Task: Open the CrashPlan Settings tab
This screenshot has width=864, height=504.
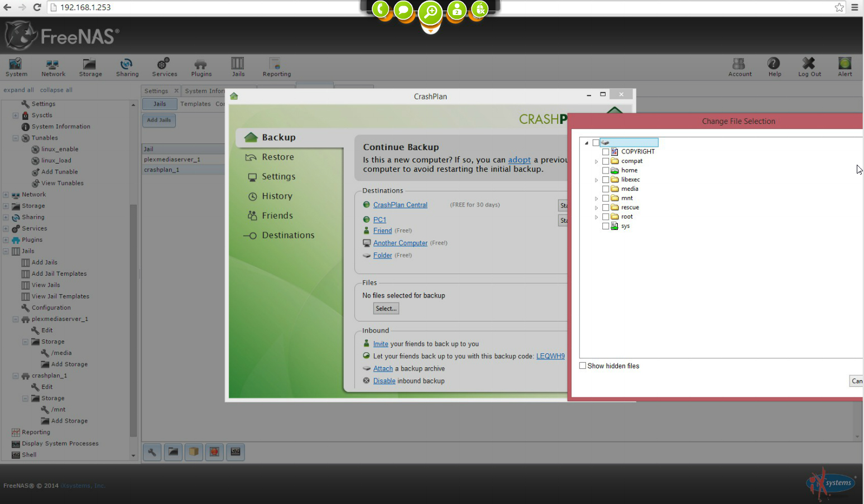Action: coord(278,176)
